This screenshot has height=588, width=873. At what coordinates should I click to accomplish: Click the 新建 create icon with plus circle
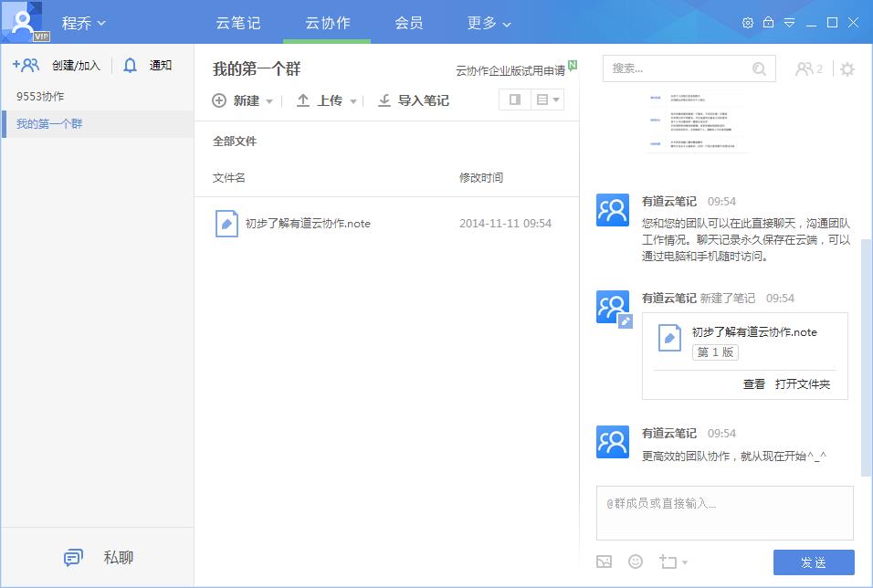pyautogui.click(x=217, y=100)
